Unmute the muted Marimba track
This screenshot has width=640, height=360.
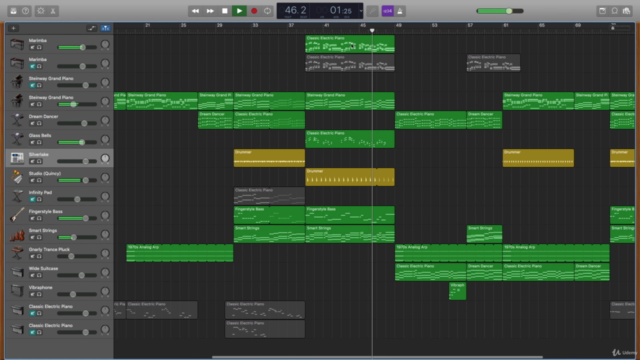coord(32,66)
